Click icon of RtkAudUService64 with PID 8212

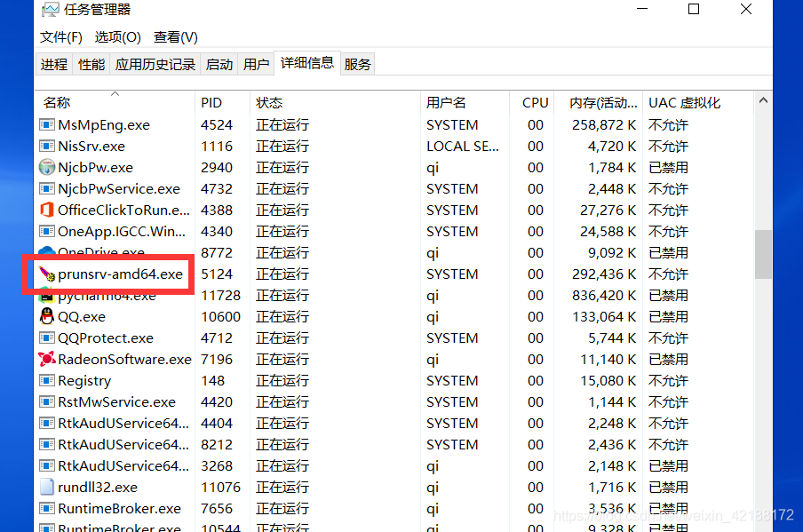(x=46, y=444)
